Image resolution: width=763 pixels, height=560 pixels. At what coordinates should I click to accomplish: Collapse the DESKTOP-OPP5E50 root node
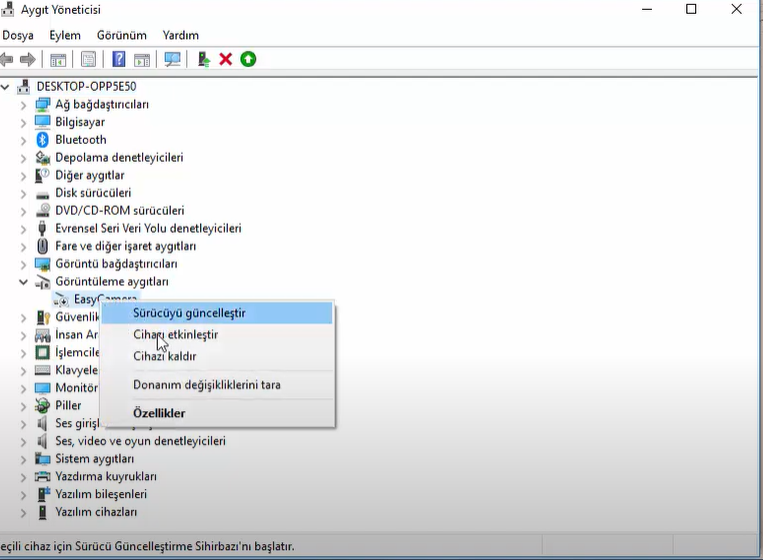pyautogui.click(x=7, y=87)
